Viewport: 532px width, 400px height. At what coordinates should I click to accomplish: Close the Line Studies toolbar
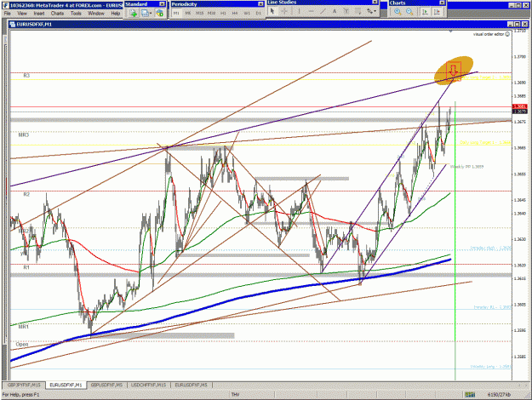pyautogui.click(x=375, y=2)
